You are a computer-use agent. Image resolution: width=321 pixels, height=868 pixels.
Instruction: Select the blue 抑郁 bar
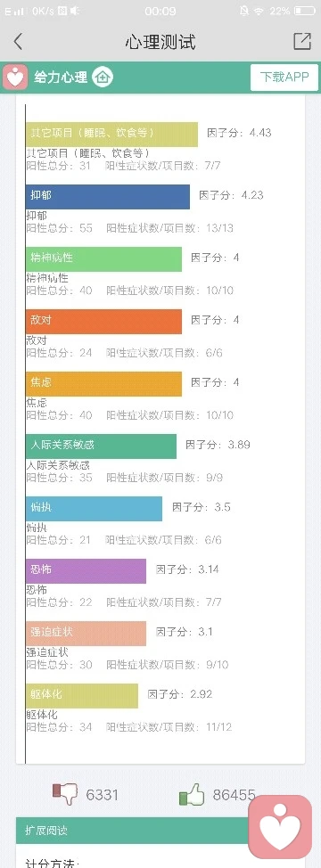[x=108, y=197]
